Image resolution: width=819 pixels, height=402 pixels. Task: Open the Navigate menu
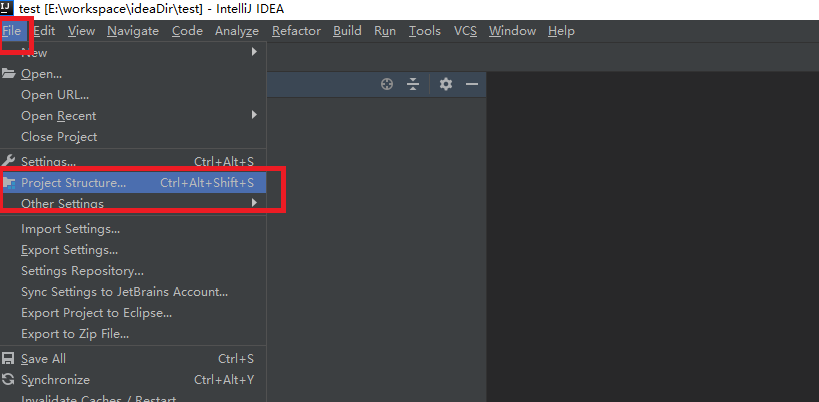click(133, 31)
